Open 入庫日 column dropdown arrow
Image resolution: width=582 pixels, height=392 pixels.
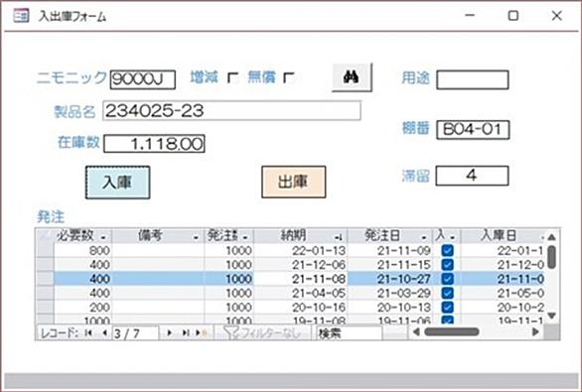pos(542,237)
